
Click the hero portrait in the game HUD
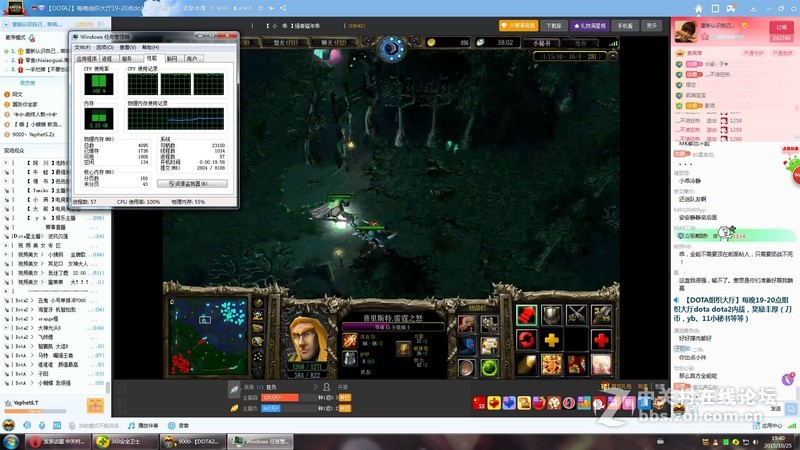tap(307, 338)
